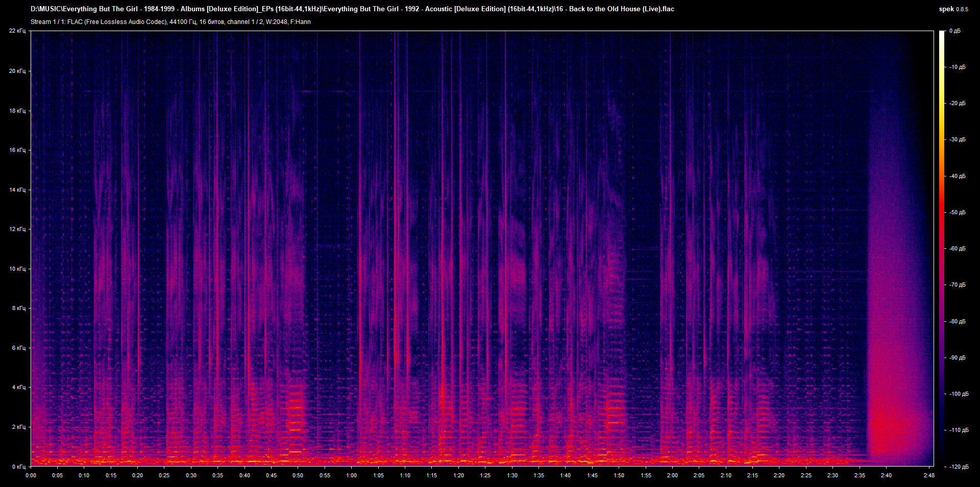Click the 10 кГц frequency axis label
This screenshot has width=980, height=487.
17,269
